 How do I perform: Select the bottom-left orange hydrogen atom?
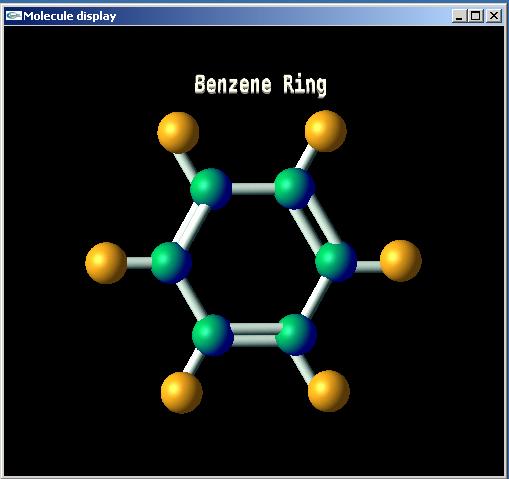[182, 393]
